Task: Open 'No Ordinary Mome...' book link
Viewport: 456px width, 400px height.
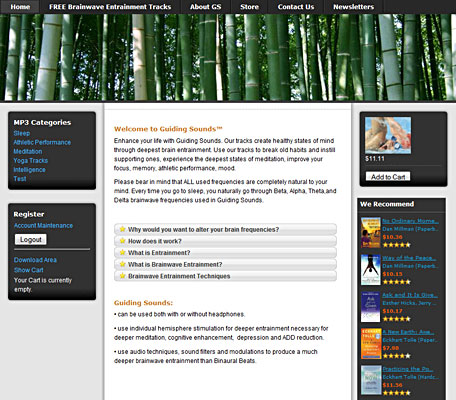Action: click(410, 221)
